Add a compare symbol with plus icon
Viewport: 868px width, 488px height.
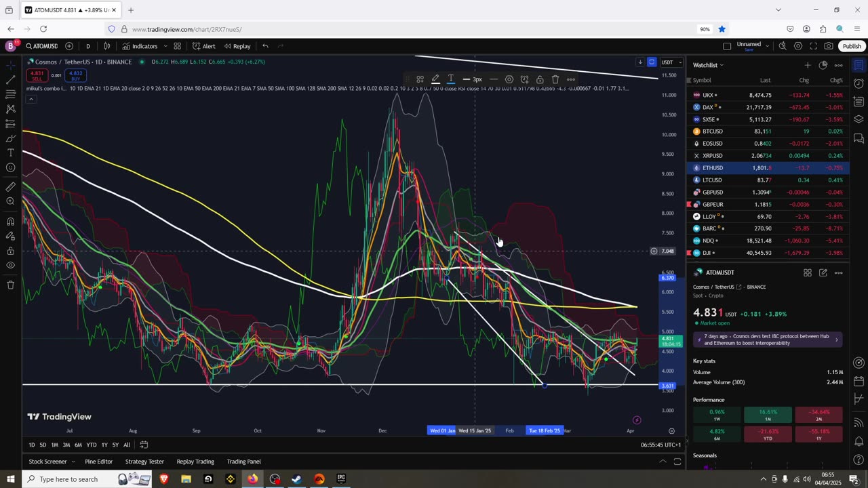coord(69,46)
